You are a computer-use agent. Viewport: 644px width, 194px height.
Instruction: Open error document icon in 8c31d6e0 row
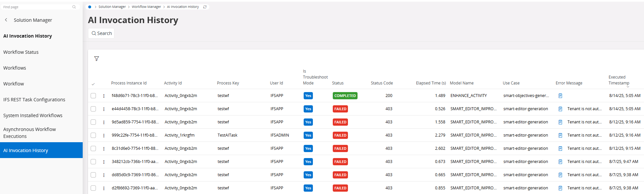tap(560, 148)
